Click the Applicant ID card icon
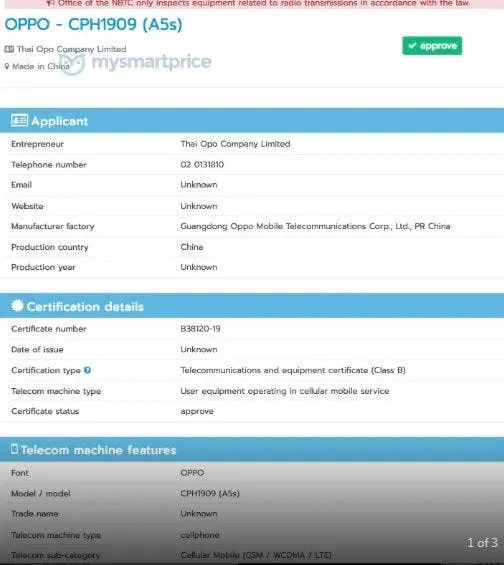The height and width of the screenshot is (565, 504). (19, 120)
